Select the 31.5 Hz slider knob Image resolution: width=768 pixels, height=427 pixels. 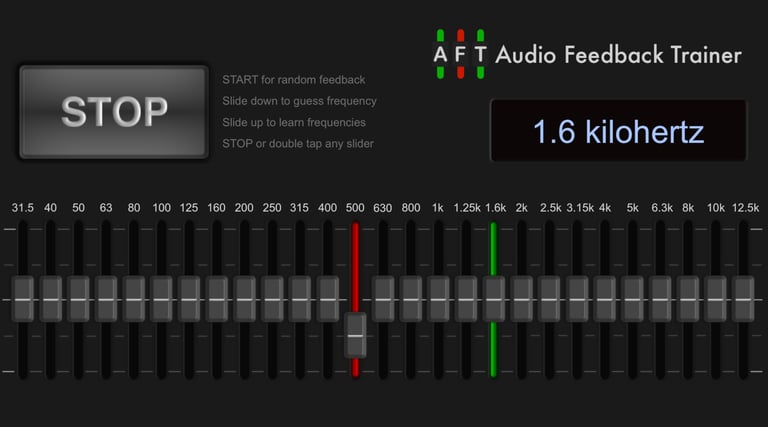(x=23, y=299)
